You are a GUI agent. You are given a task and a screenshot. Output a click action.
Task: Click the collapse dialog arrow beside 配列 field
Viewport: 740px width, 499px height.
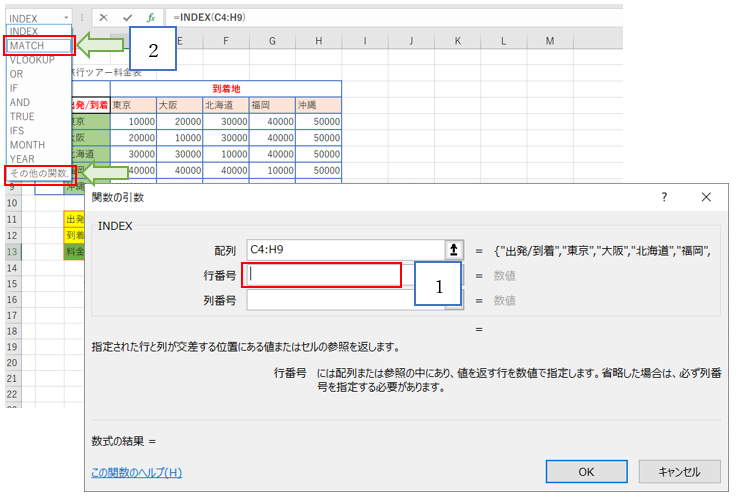[453, 250]
